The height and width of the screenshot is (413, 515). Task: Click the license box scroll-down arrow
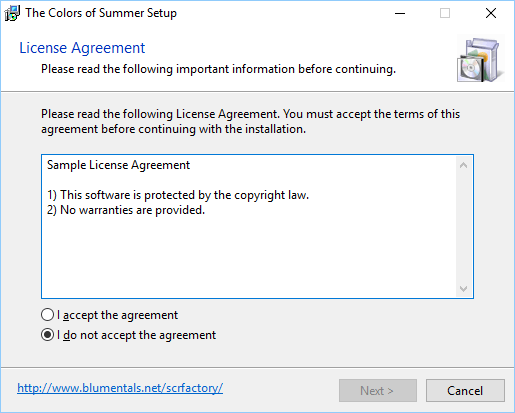[x=463, y=288]
